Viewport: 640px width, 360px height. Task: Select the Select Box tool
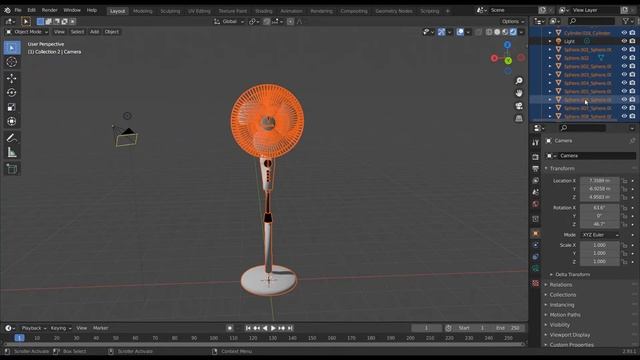click(12, 48)
